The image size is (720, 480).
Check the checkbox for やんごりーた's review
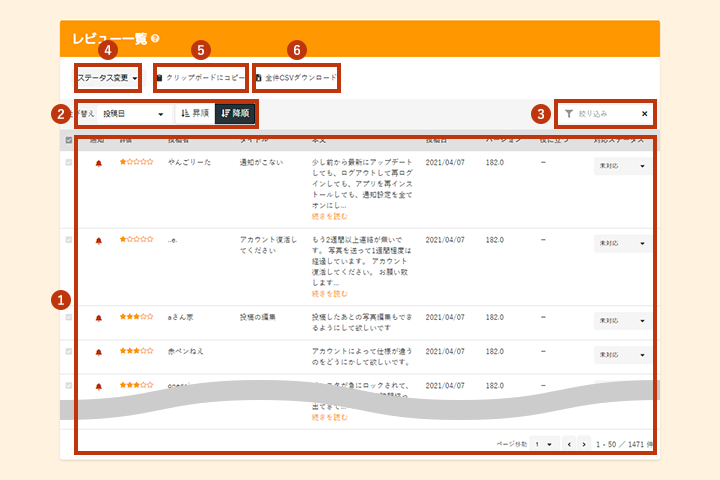68,161
